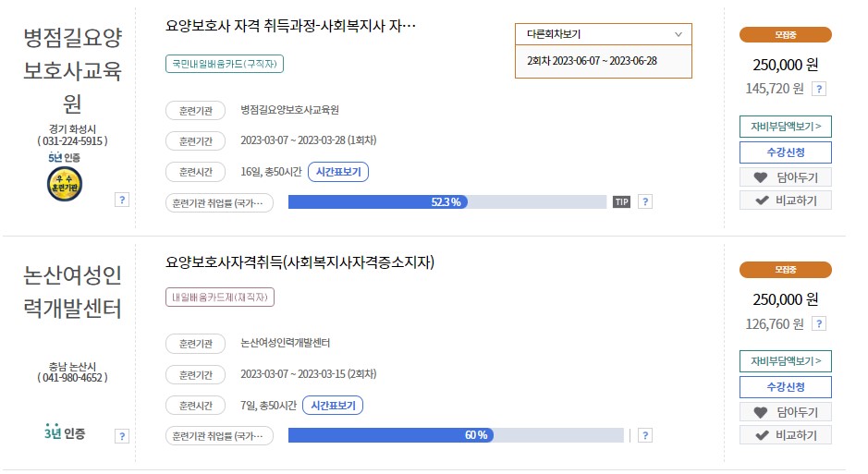Toggle 비교하기 check for 논산여성인력개발센터 course

786,435
